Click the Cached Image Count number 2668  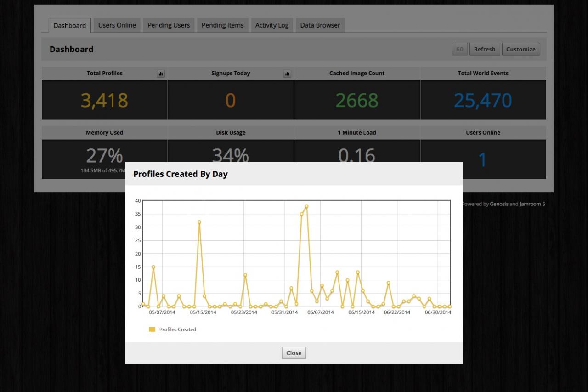[x=357, y=100]
